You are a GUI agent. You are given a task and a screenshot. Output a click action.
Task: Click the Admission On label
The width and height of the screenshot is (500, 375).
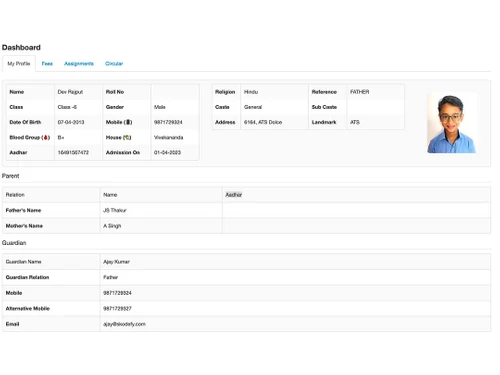coord(123,153)
